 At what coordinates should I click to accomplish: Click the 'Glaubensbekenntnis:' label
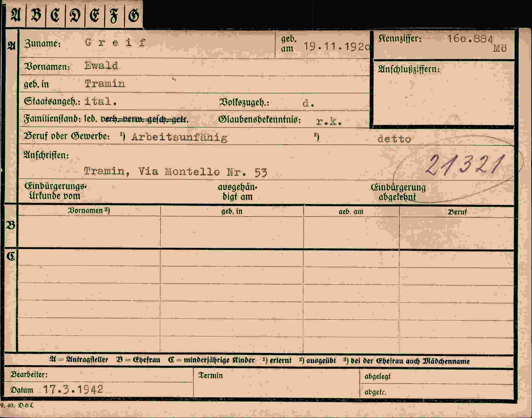point(259,120)
